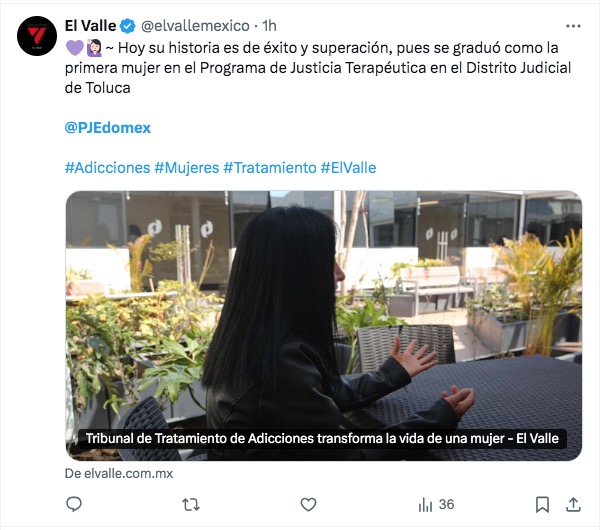This screenshot has height=530, width=602.
Task: Open El Valle profile avatar
Action: coord(37,36)
